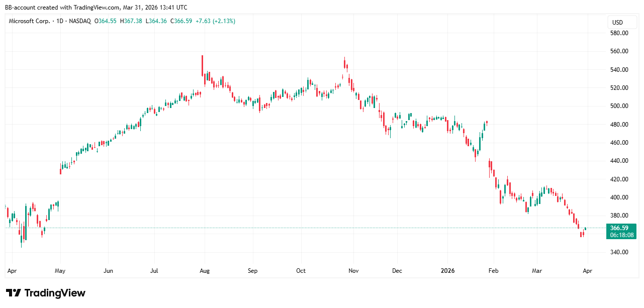This screenshot has height=308, width=644.
Task: Click the Nov label on time axis
Action: [353, 271]
